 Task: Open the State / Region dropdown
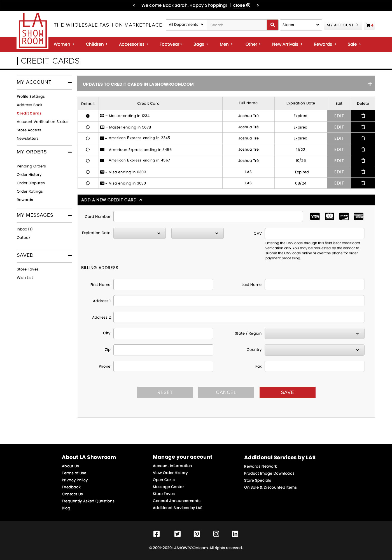click(314, 333)
